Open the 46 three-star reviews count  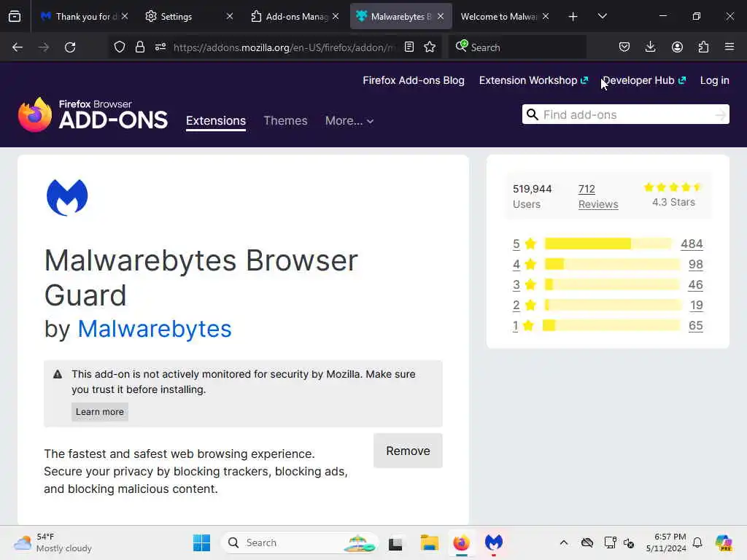(695, 285)
